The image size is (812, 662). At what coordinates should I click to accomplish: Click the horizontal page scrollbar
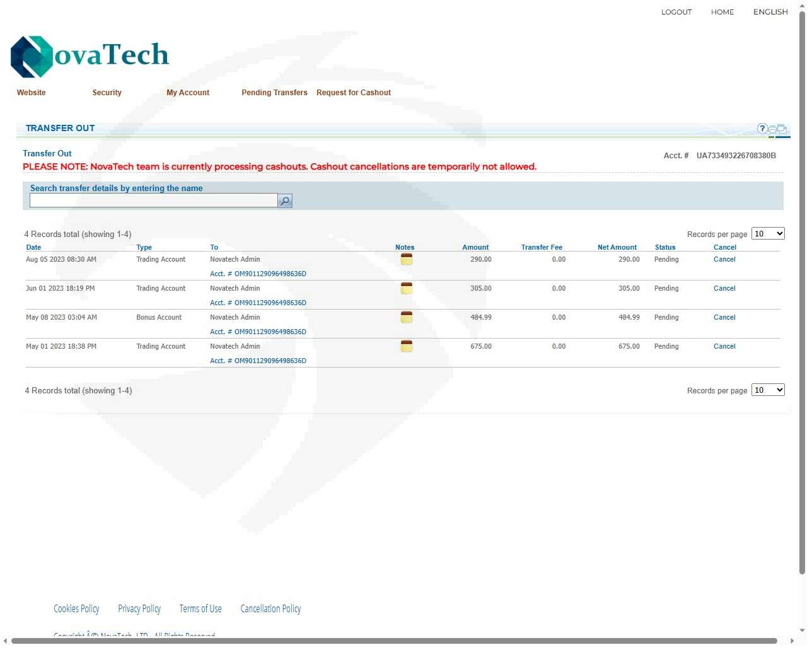pos(394,641)
